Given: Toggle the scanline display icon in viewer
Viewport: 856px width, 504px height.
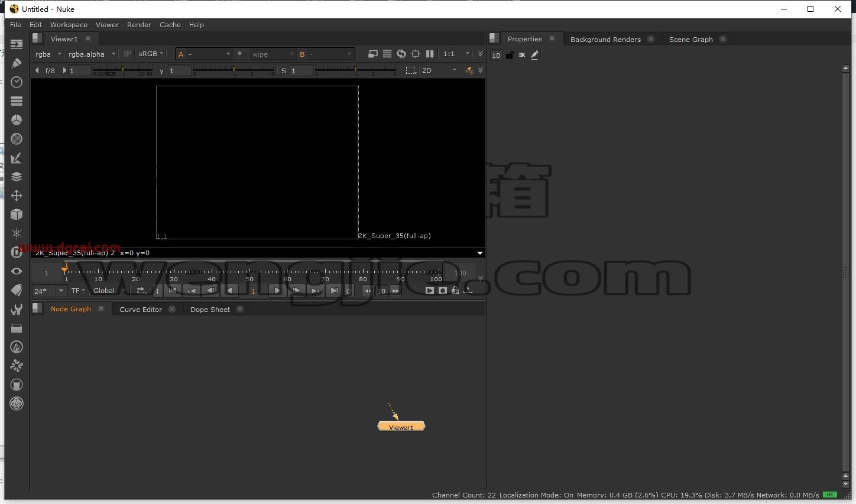Looking at the screenshot, I should tap(387, 54).
